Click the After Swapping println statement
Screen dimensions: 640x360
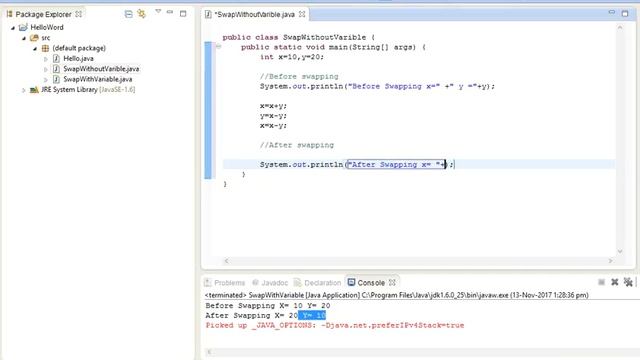[357, 164]
